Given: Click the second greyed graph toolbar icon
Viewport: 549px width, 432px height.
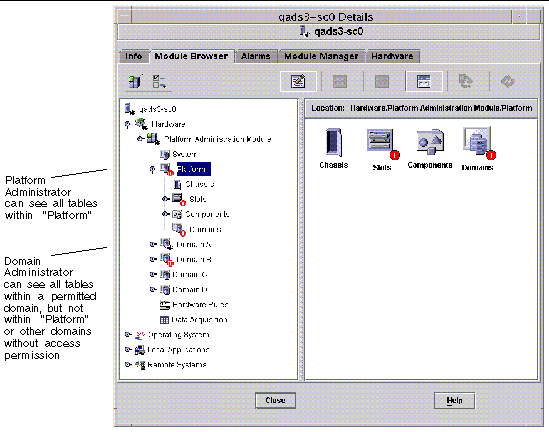Looking at the screenshot, I should 382,81.
